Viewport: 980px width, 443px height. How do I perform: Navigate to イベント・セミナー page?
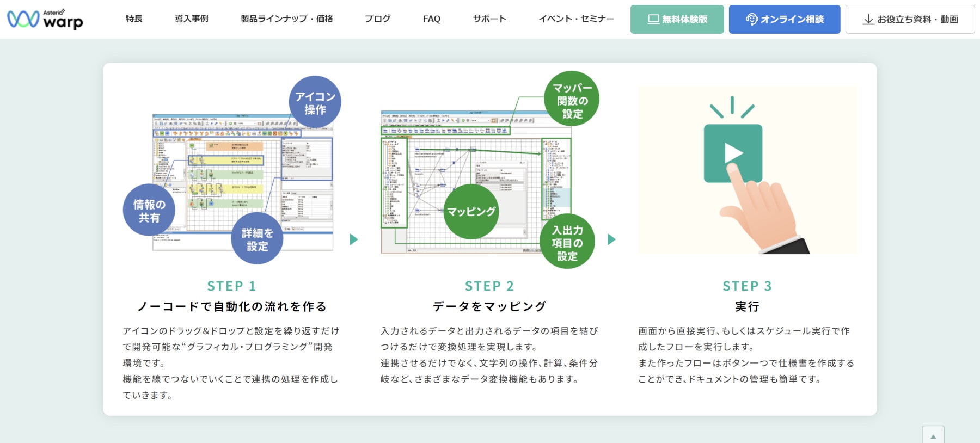576,19
